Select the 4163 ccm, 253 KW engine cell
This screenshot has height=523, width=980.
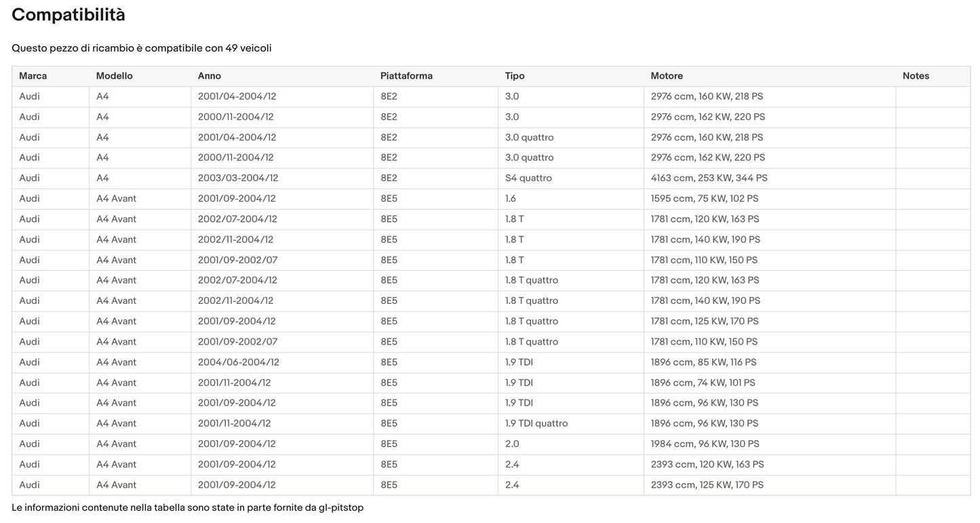point(770,178)
